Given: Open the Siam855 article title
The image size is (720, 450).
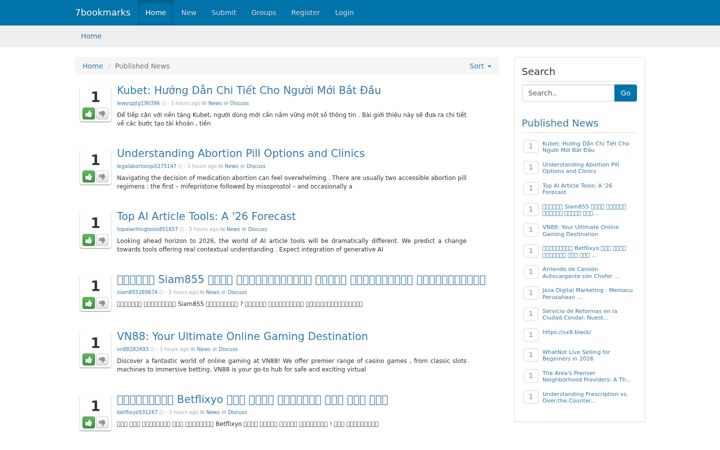Looking at the screenshot, I should 301,280.
